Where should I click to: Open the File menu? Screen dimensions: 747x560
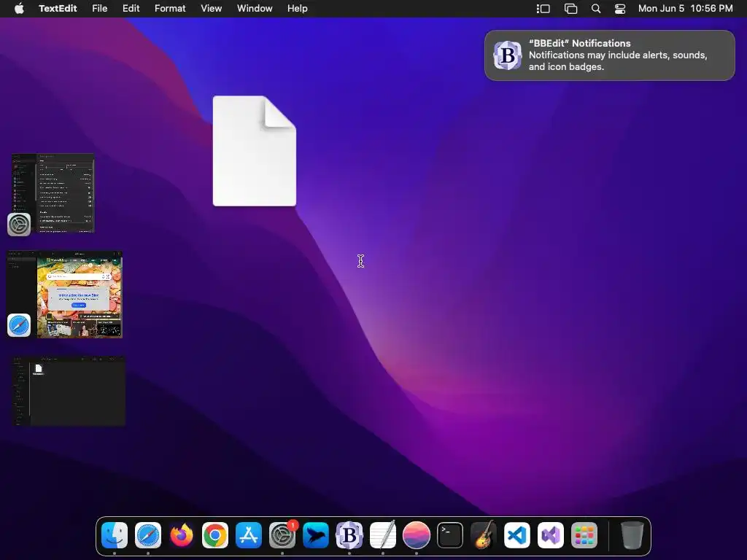coord(99,9)
